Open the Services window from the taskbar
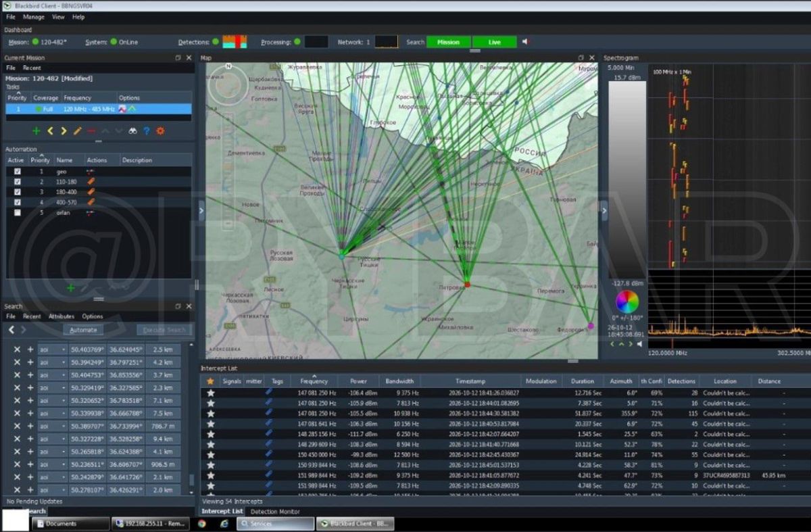 pyautogui.click(x=275, y=524)
